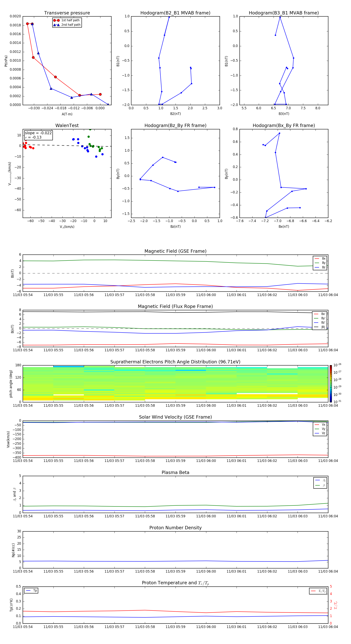Click the 'WalenTest' plot title
351x644 pixels.
[67, 125]
